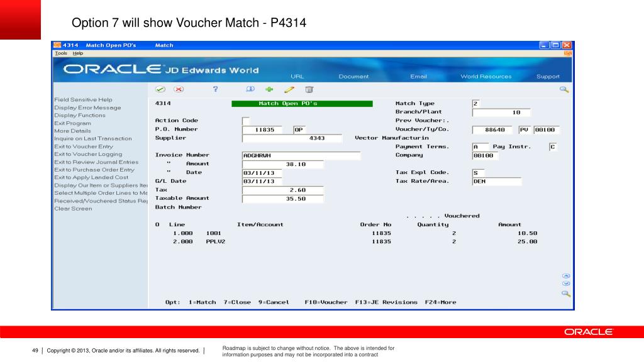
Task: Click Exit to Review Journal Entries link
Action: pyautogui.click(x=96, y=162)
